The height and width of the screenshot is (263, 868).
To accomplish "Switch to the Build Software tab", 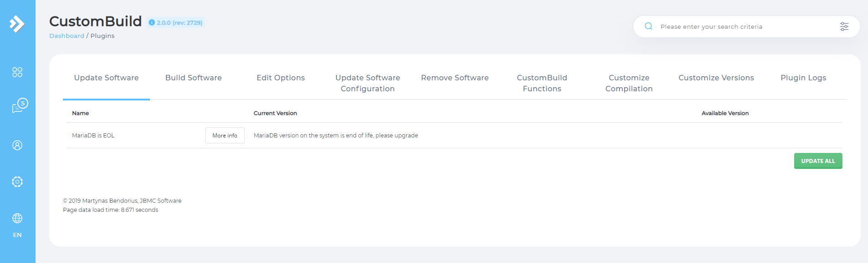I will [x=193, y=78].
